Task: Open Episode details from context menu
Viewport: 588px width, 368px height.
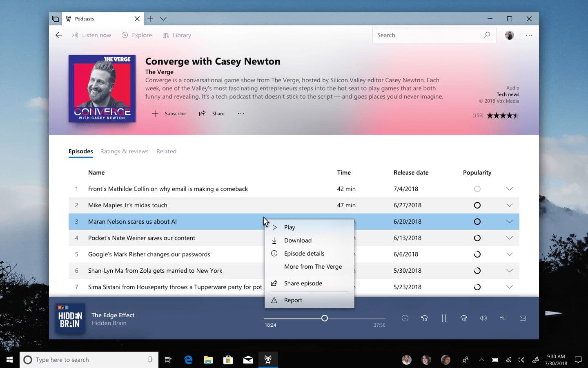Action: click(310, 254)
